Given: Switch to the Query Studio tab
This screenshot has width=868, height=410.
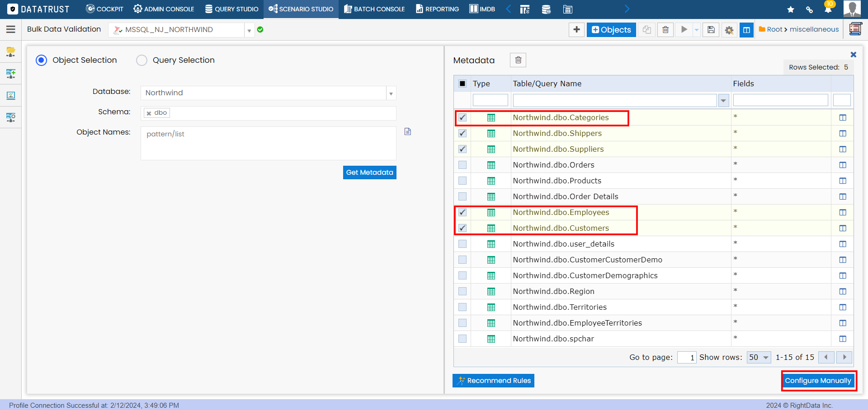Looking at the screenshot, I should [231, 9].
